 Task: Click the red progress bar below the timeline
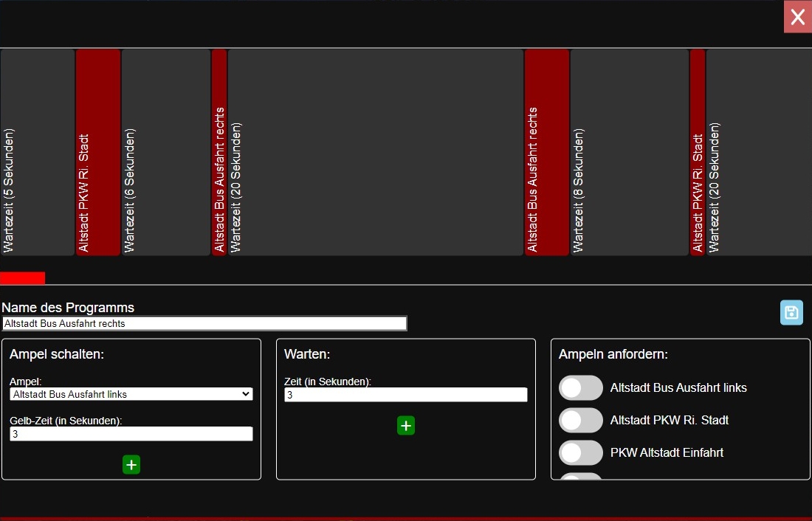[x=22, y=277]
